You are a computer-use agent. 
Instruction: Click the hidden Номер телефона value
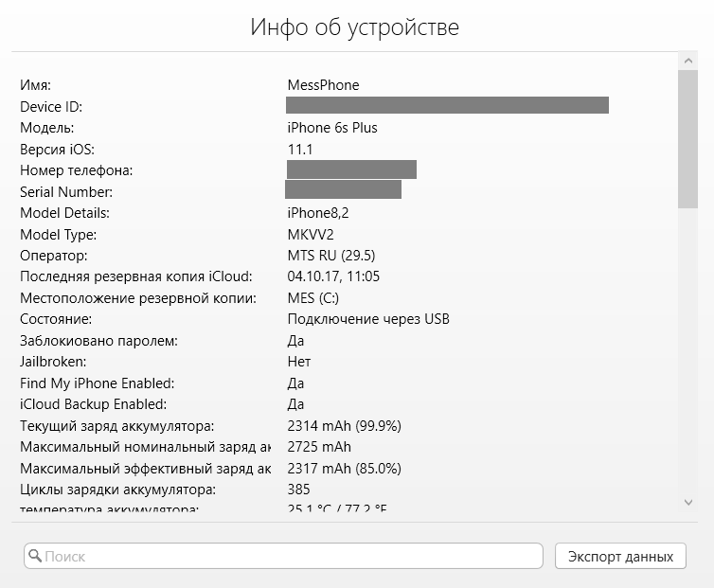pyautogui.click(x=351, y=169)
